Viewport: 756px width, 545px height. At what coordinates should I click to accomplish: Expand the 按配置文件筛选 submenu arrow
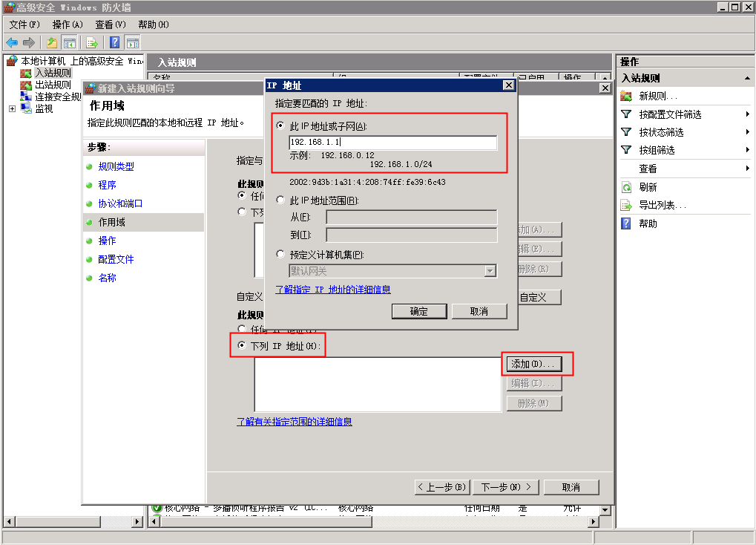click(747, 114)
